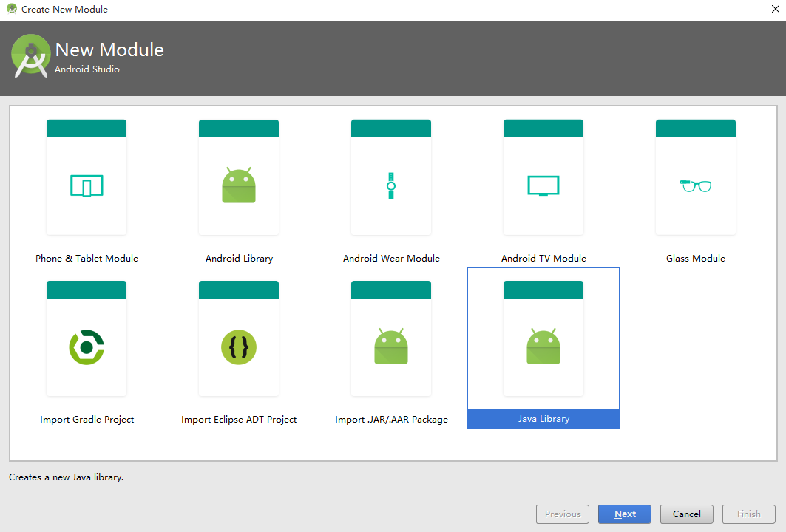Click the Android Wear Module label

coord(391,259)
